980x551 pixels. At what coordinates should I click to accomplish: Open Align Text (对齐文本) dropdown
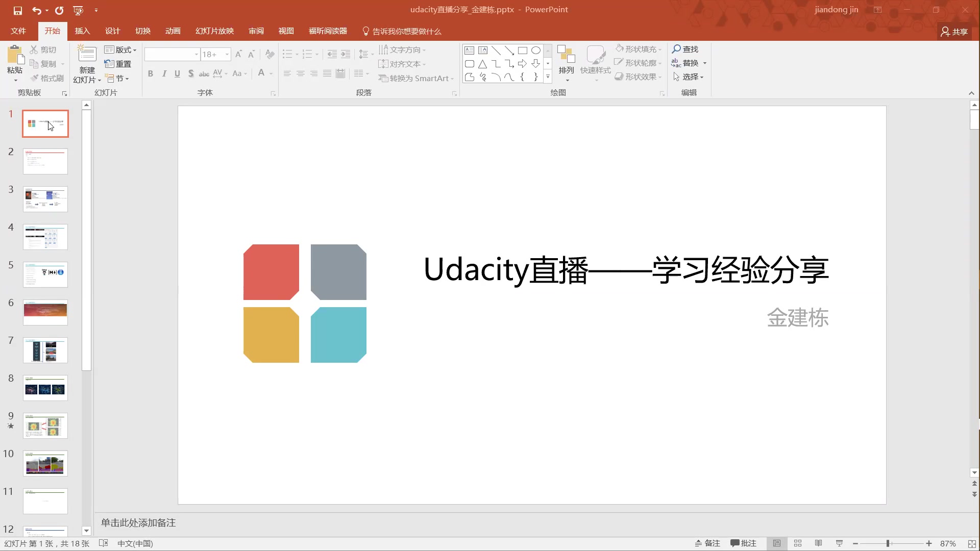tap(402, 64)
